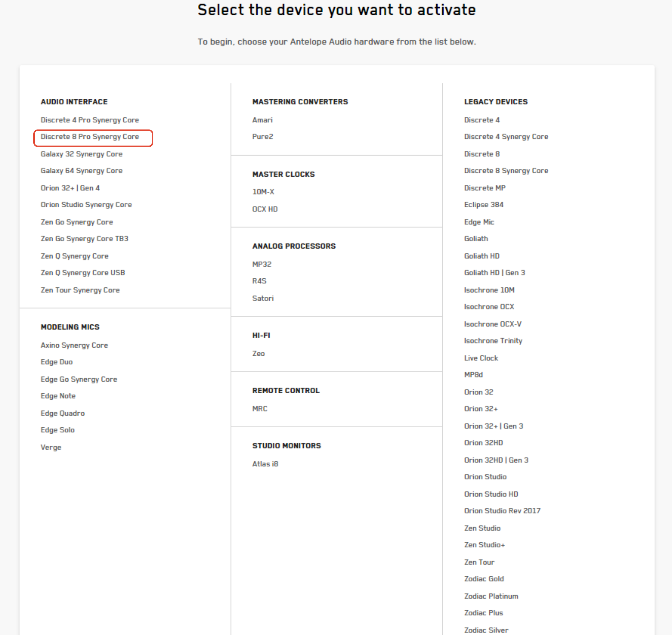
Task: Choose Zen Go Synergy Core TB3
Action: pyautogui.click(x=85, y=239)
